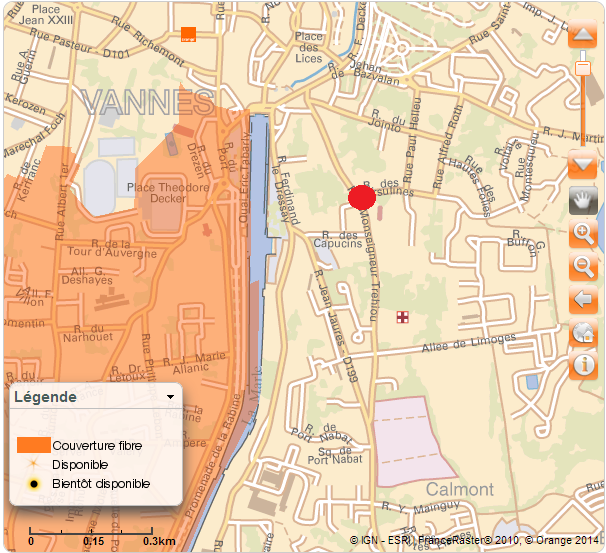Click the globe home full extent icon
Viewport: 606px width, 553px height.
pyautogui.click(x=582, y=332)
